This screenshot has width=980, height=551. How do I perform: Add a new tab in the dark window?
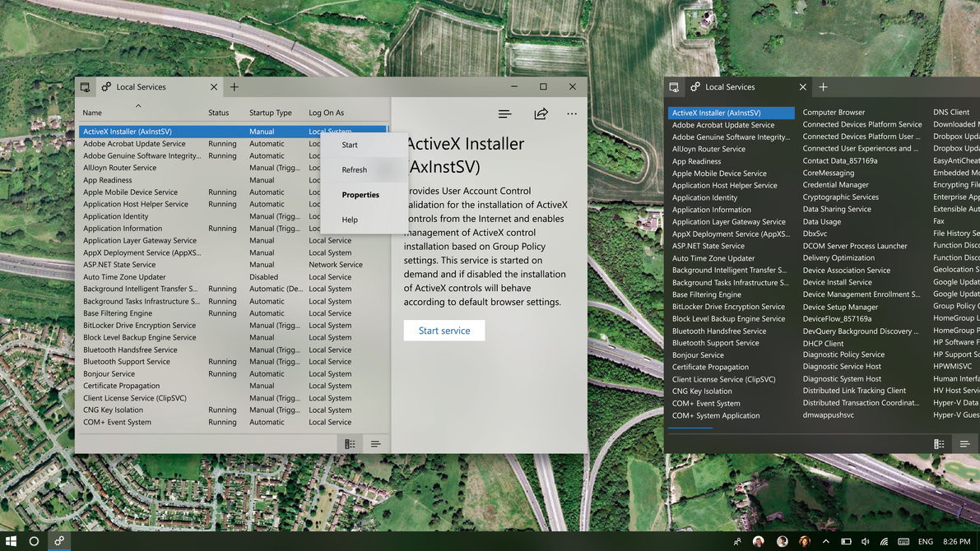coord(823,87)
